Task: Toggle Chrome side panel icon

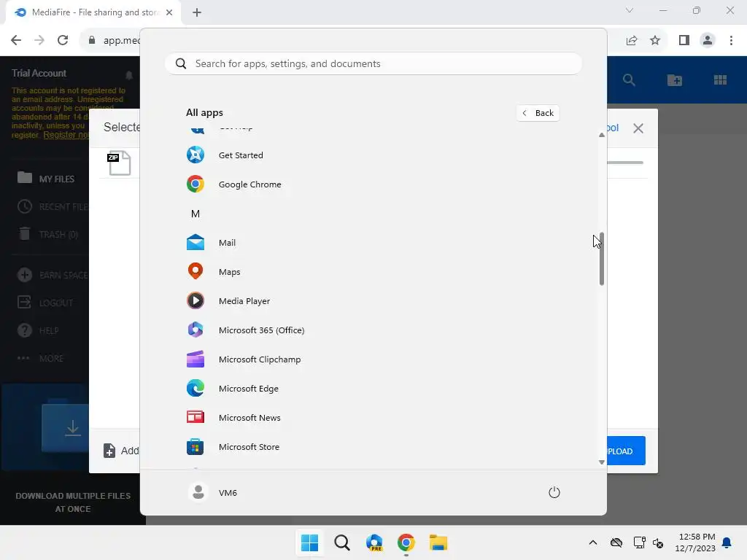Action: click(x=684, y=41)
